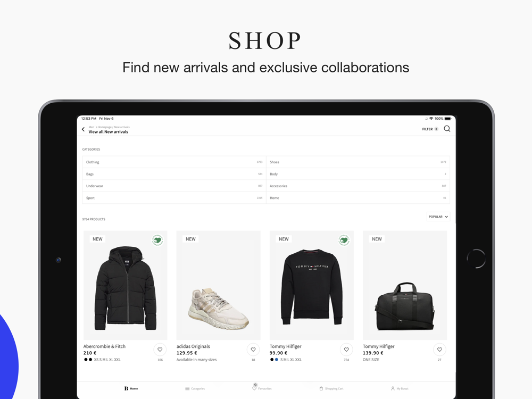Favourite the Tommy Hilfiger sweatshirt

(346, 350)
